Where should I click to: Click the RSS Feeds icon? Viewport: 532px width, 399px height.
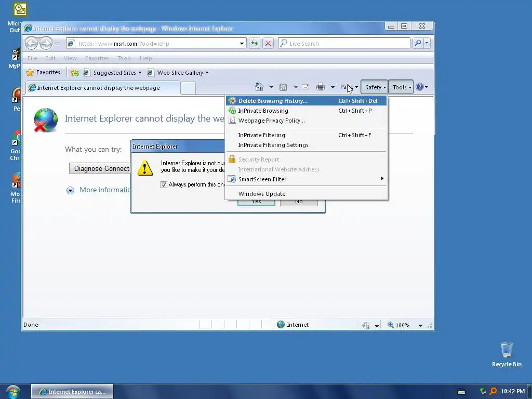[283, 87]
